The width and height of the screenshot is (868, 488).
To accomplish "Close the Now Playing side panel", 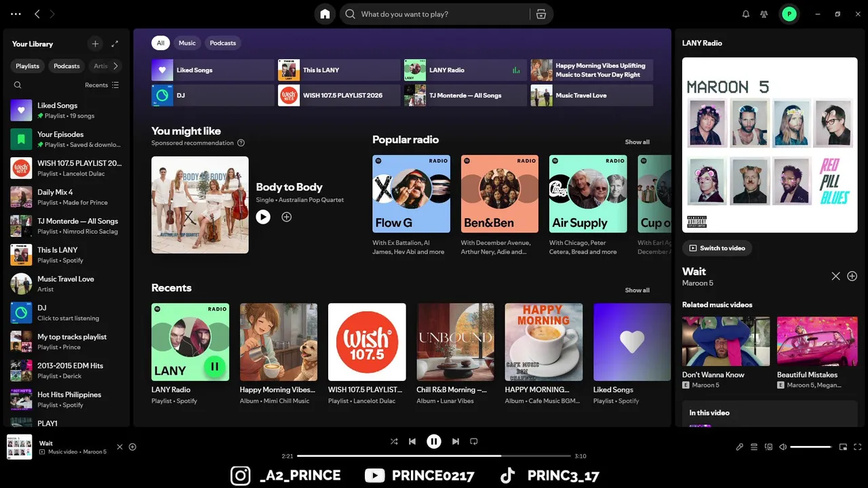I will [x=835, y=276].
